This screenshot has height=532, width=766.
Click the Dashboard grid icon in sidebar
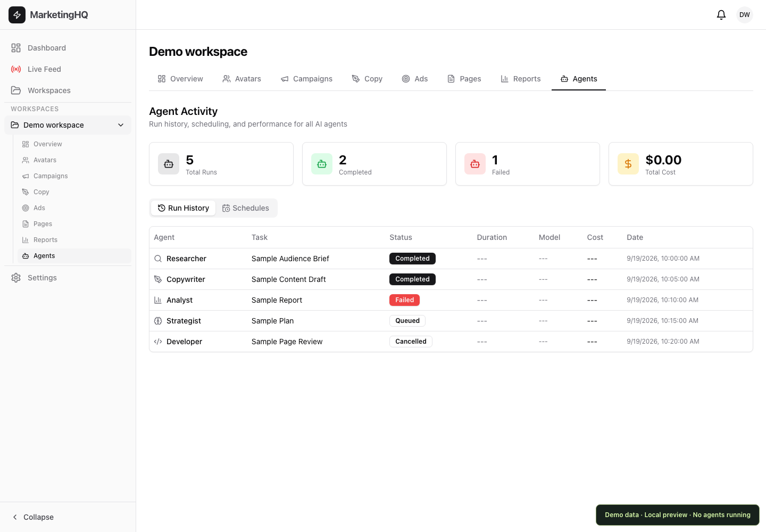coord(16,48)
